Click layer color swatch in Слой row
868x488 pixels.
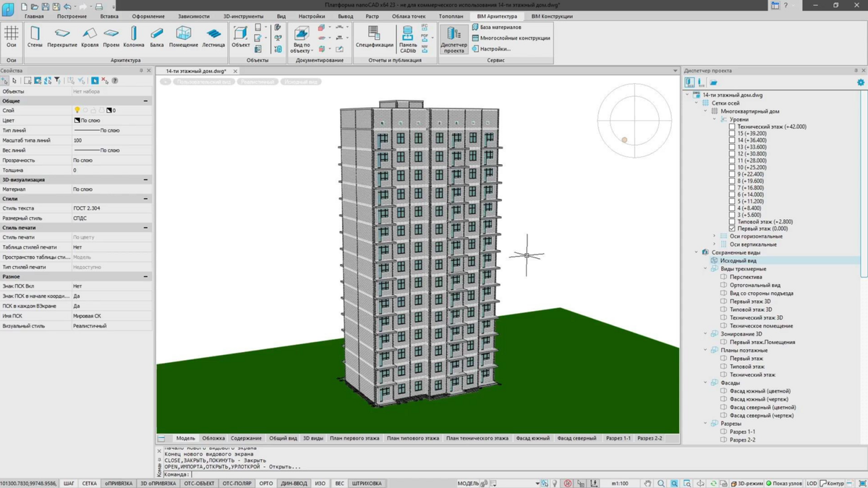(x=109, y=111)
